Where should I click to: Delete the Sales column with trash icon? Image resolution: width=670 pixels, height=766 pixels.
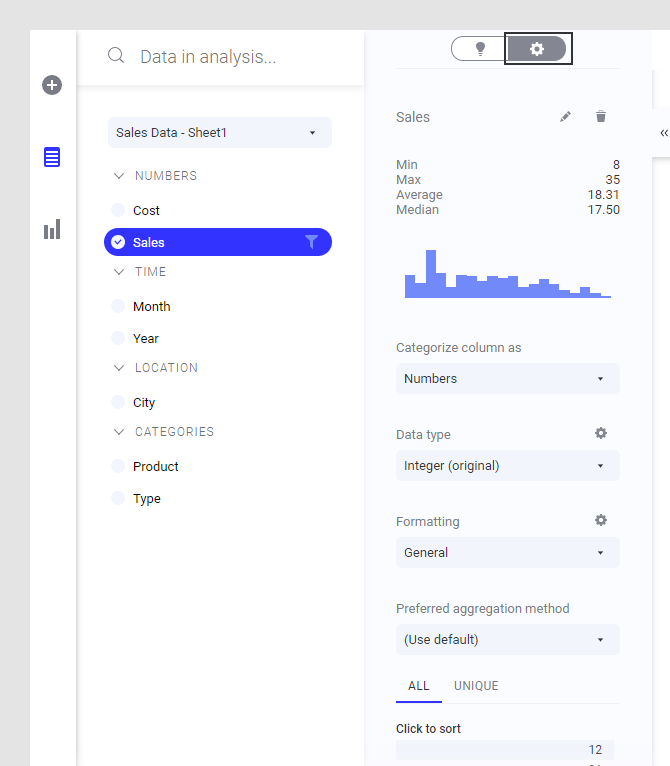(x=601, y=117)
